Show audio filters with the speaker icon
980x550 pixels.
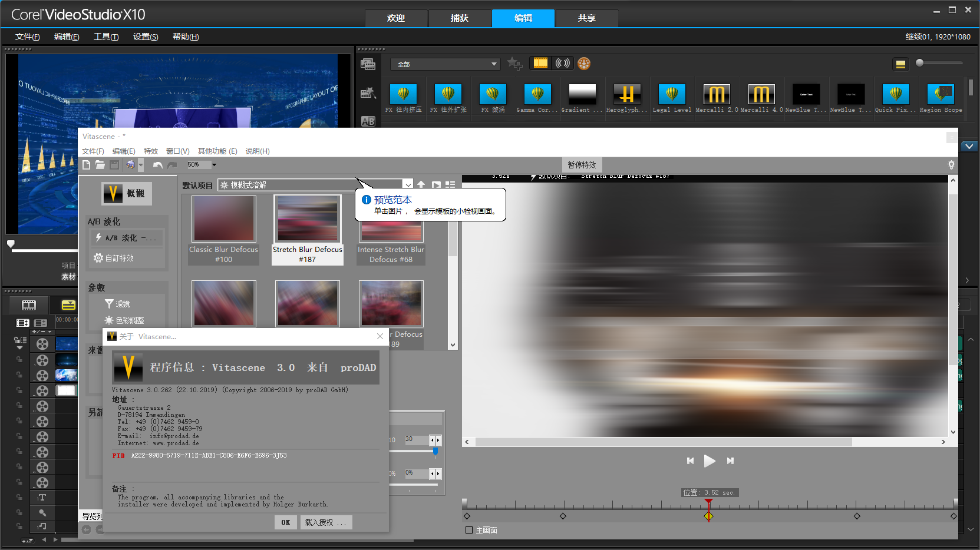563,63
